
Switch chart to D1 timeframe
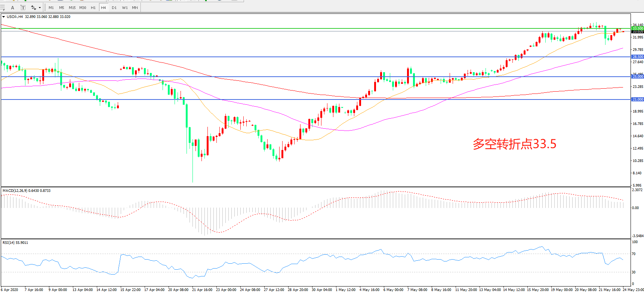click(114, 7)
